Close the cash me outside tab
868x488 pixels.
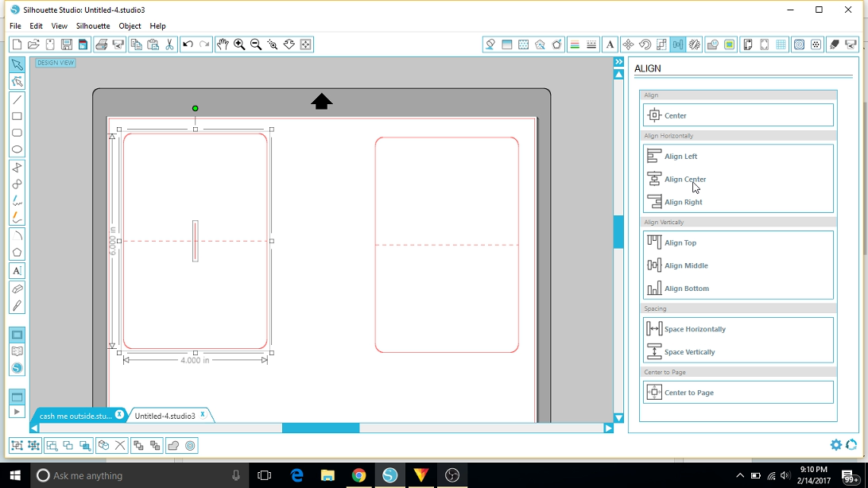119,414
